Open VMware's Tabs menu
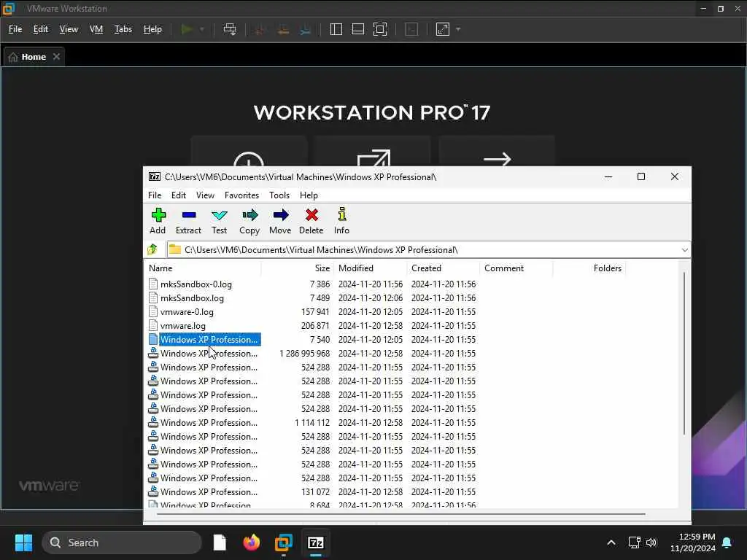Image resolution: width=747 pixels, height=560 pixels. tap(123, 29)
